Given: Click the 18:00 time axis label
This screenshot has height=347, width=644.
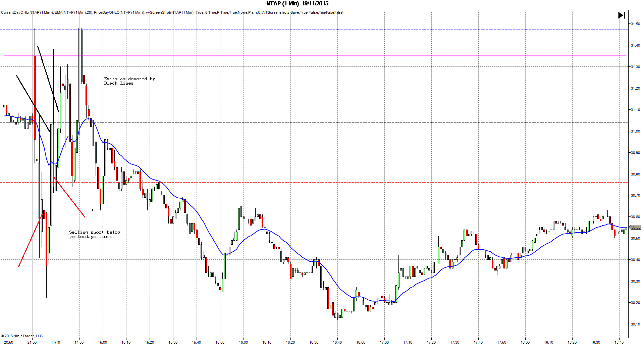Looking at the screenshot, I should [525, 342].
